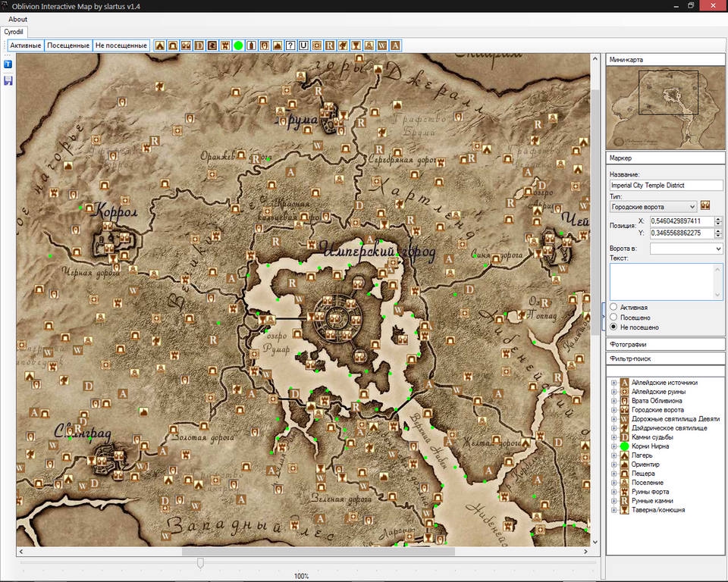Screen dimensions: 728x582
Task: Select the Активная radio button
Action: (x=613, y=308)
